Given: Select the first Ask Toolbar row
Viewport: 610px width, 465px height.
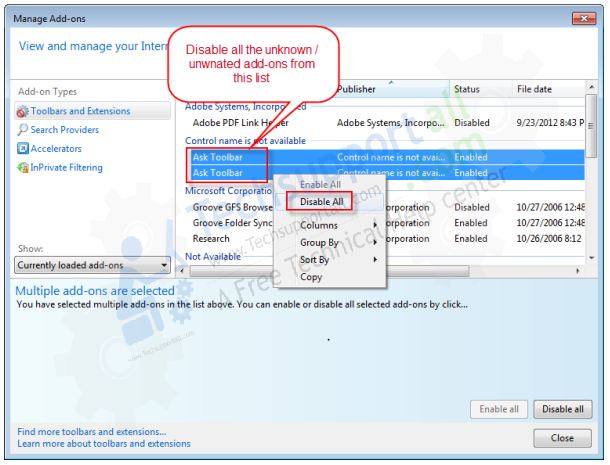Looking at the screenshot, I should [x=387, y=157].
